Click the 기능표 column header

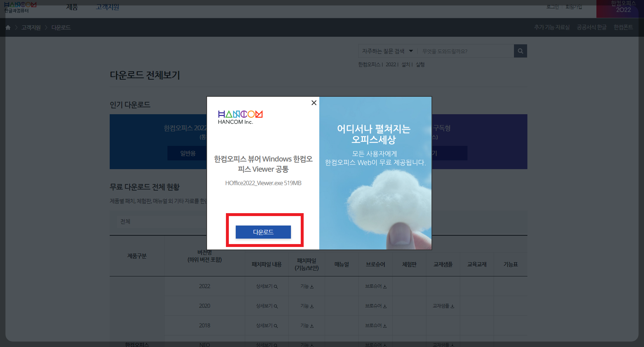click(x=511, y=264)
